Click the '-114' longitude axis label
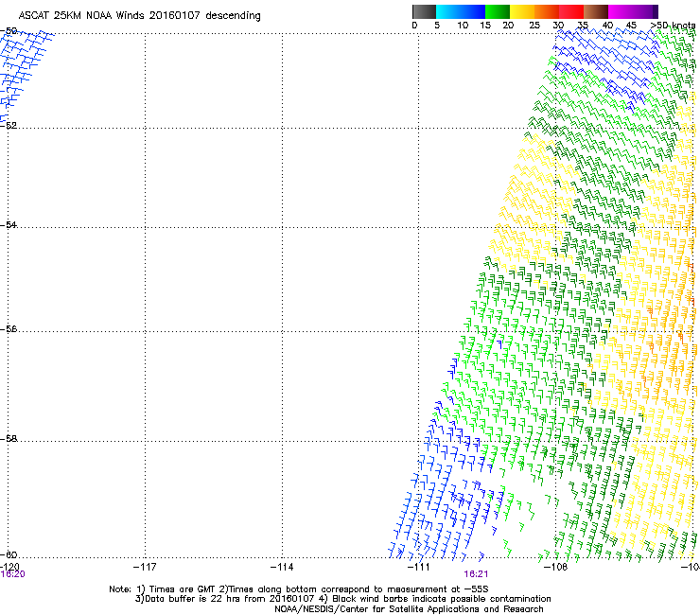Image resolution: width=700 pixels, height=615 pixels. coord(282,567)
